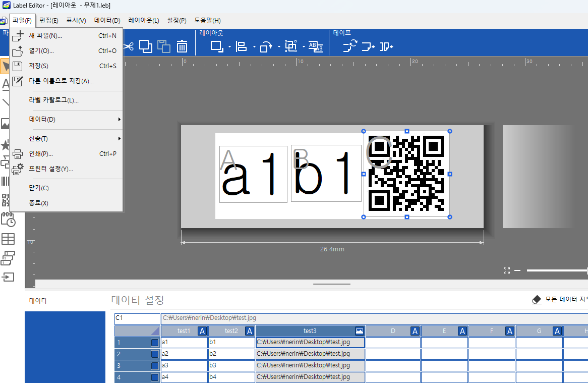Click the cell content field showing test.jpg path
Image resolution: width=588 pixels, height=383 pixels.
pyautogui.click(x=374, y=319)
